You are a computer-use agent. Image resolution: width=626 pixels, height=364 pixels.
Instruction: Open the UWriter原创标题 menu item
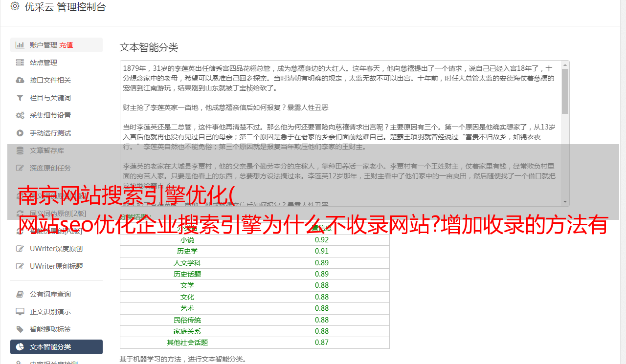56,266
